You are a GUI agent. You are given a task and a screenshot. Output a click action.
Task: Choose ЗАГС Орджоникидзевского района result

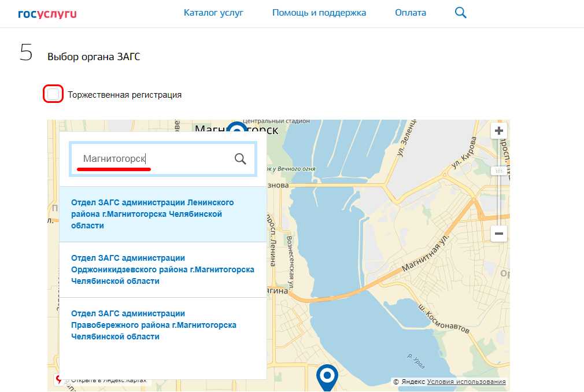pyautogui.click(x=162, y=269)
